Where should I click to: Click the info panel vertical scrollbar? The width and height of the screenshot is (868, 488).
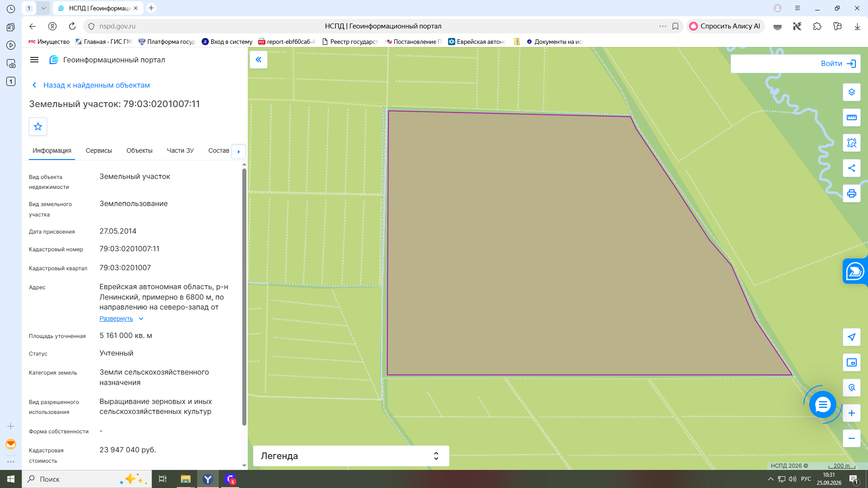coord(244,296)
